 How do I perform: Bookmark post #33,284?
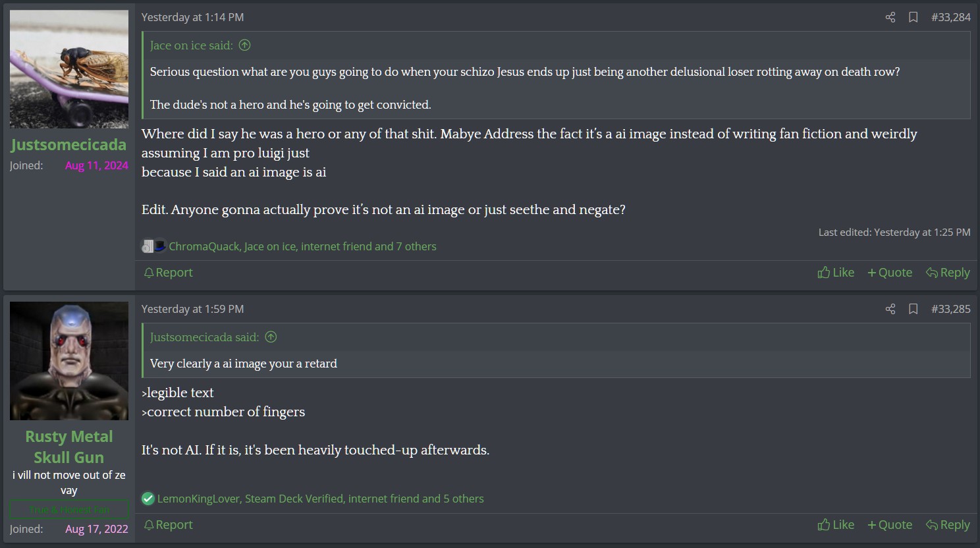click(913, 17)
